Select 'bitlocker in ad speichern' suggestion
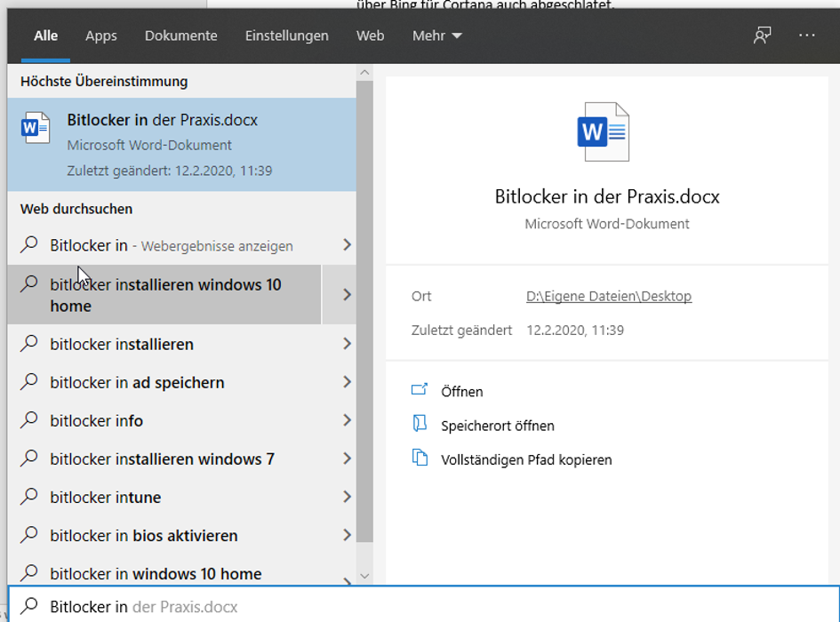 137,383
